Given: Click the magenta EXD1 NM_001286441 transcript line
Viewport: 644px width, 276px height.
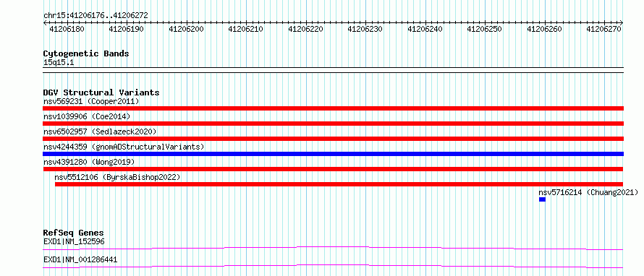Looking at the screenshot, I should point(333,266).
